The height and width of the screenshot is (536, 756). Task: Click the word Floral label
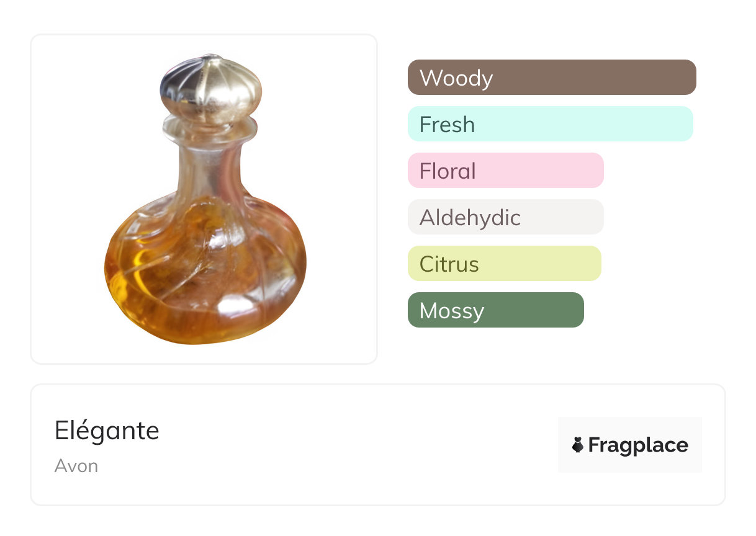pos(448,171)
